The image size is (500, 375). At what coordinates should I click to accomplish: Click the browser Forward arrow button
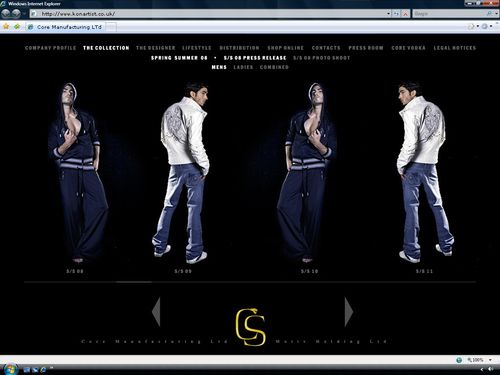[16, 14]
